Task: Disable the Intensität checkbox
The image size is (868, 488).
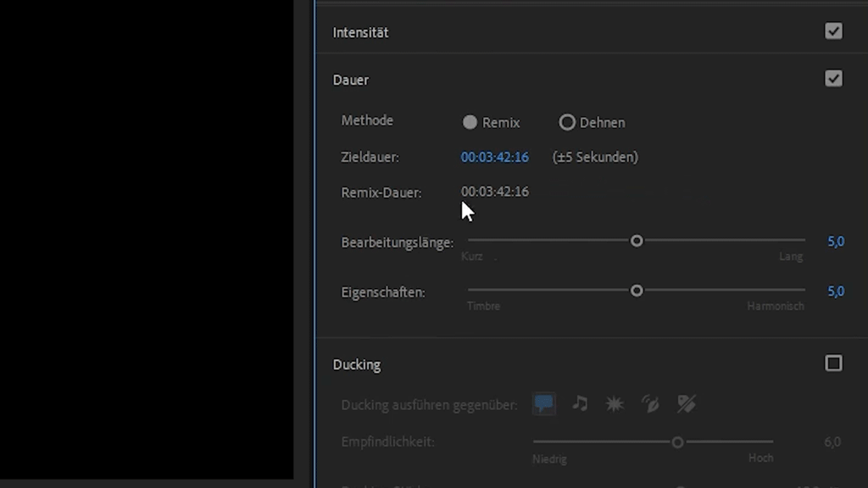Action: [833, 31]
